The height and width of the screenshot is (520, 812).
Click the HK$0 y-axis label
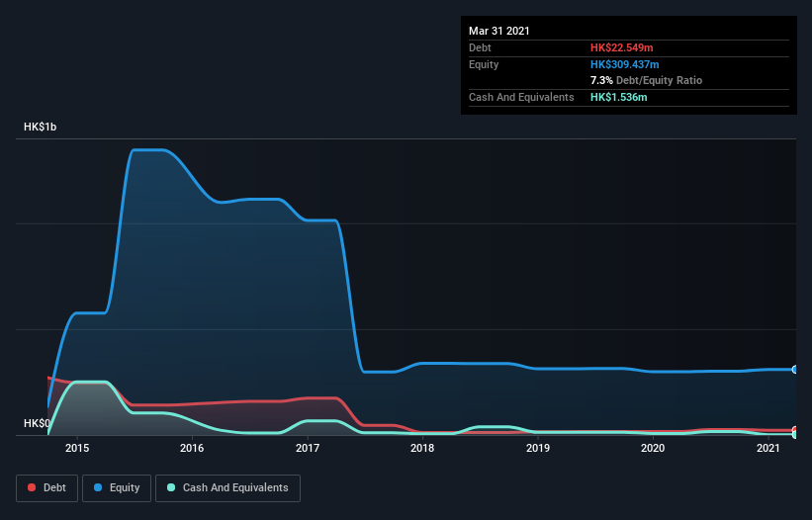click(37, 423)
